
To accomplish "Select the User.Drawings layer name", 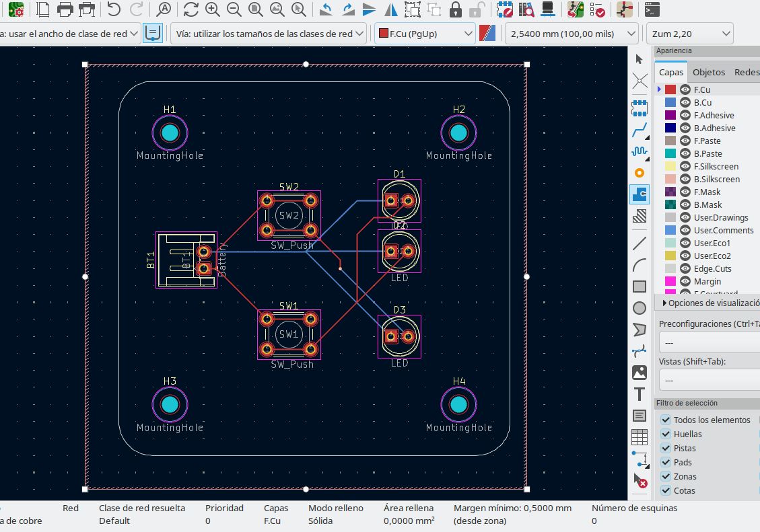I will (x=720, y=218).
